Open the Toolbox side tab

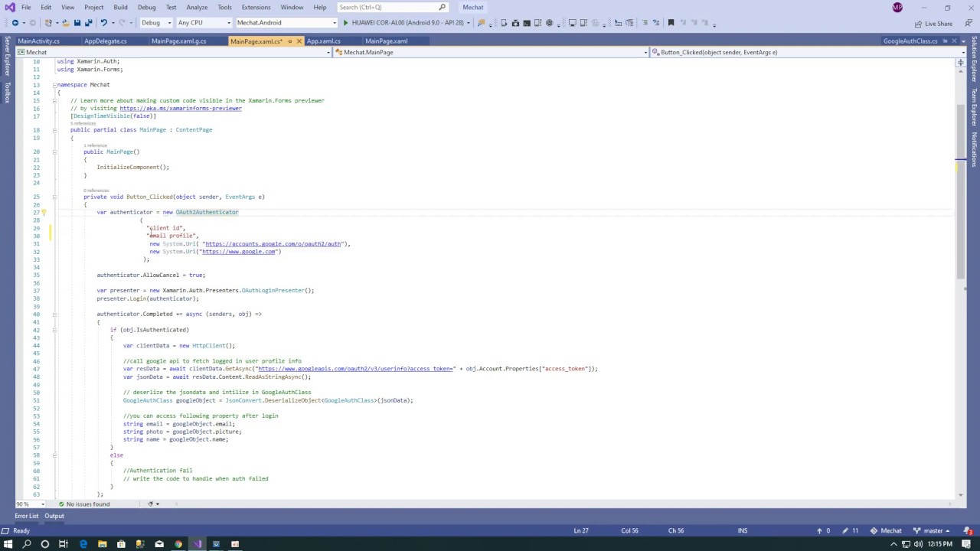click(x=7, y=92)
